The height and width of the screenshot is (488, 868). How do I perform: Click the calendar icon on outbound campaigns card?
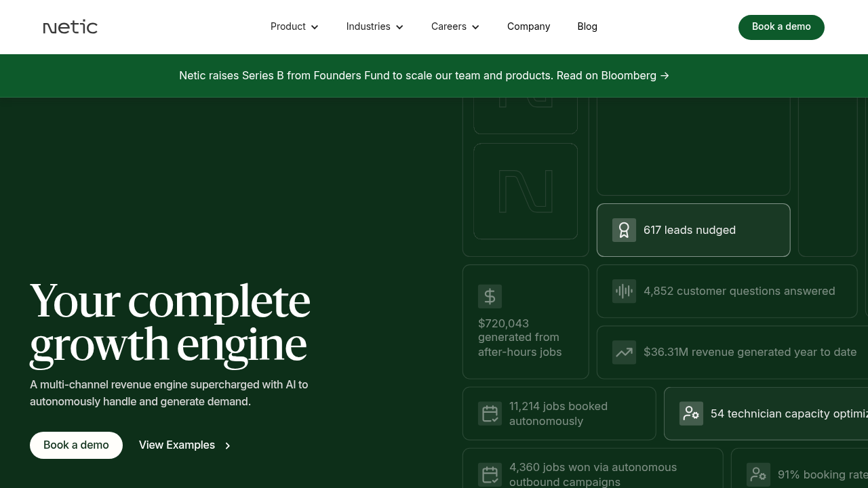pyautogui.click(x=490, y=474)
